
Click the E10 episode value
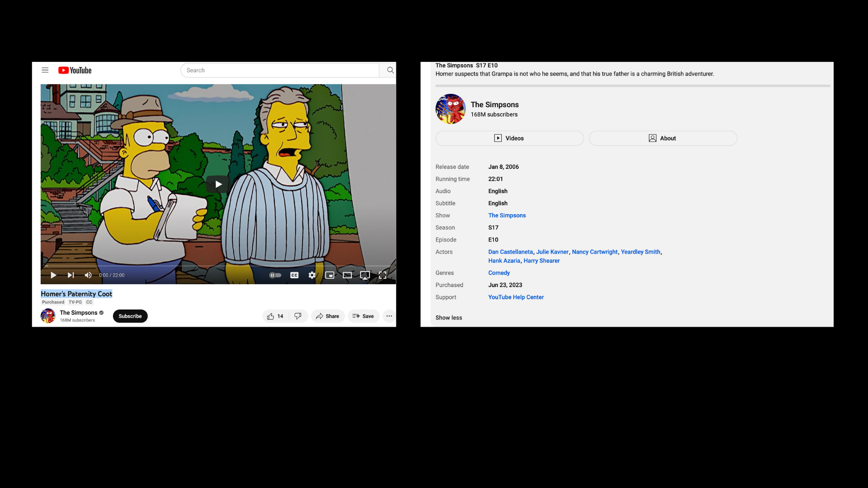(x=493, y=240)
